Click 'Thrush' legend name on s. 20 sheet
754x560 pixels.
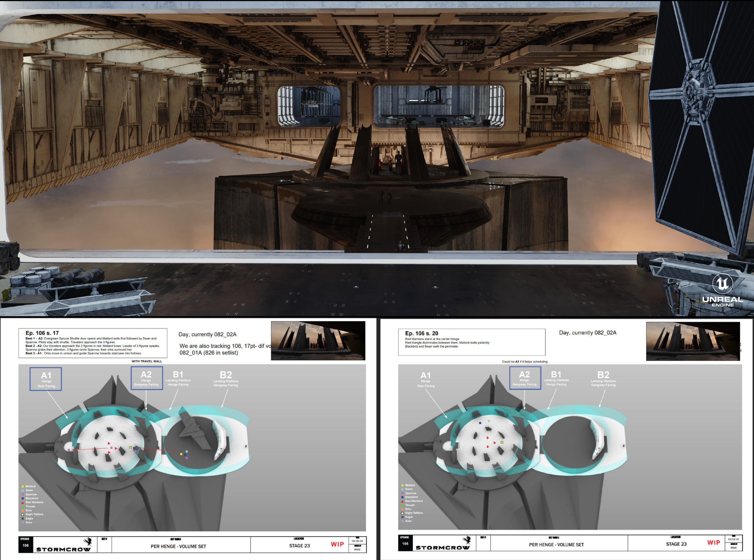tap(410, 505)
